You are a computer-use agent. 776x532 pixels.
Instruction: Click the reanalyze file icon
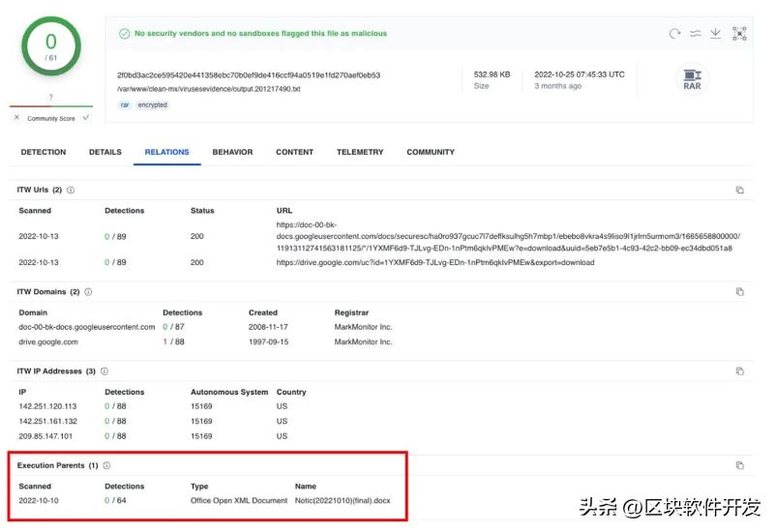[674, 34]
